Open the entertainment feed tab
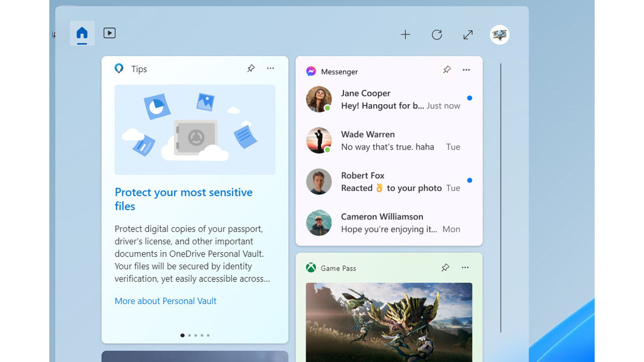 coord(109,33)
